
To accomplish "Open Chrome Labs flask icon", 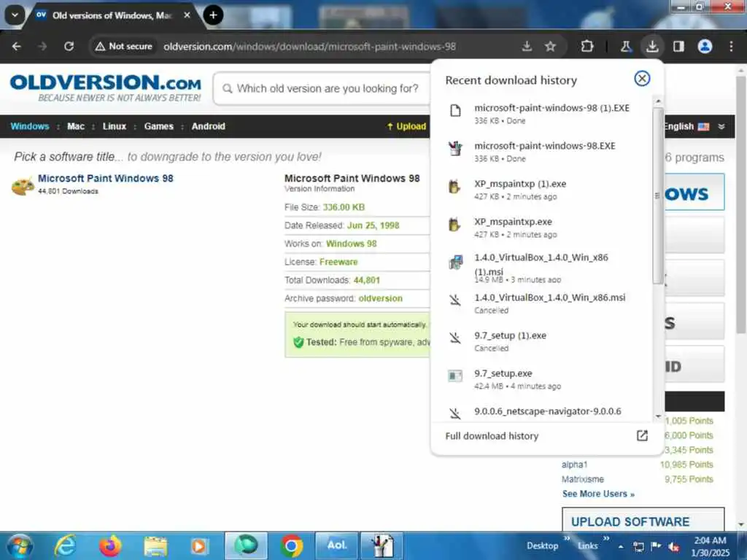I will click(625, 46).
